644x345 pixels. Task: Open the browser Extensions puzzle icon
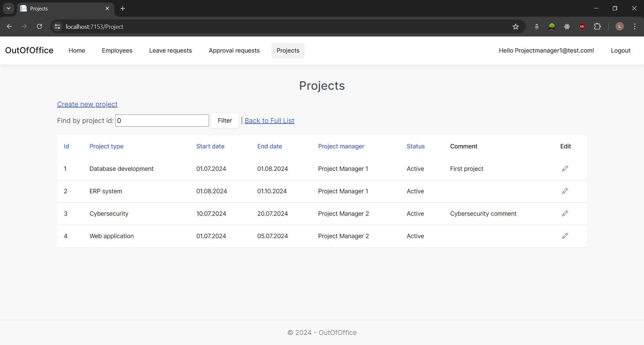point(597,26)
